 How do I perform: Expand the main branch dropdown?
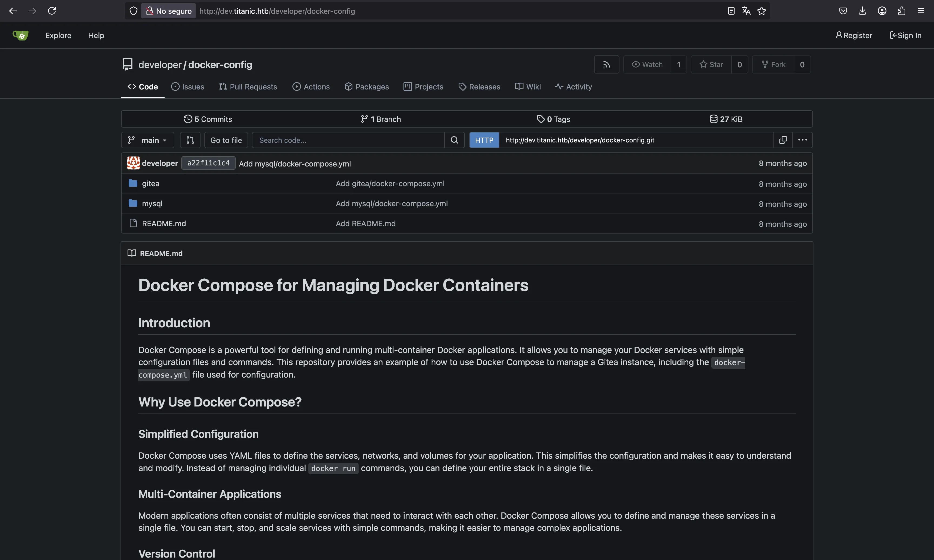click(x=148, y=140)
